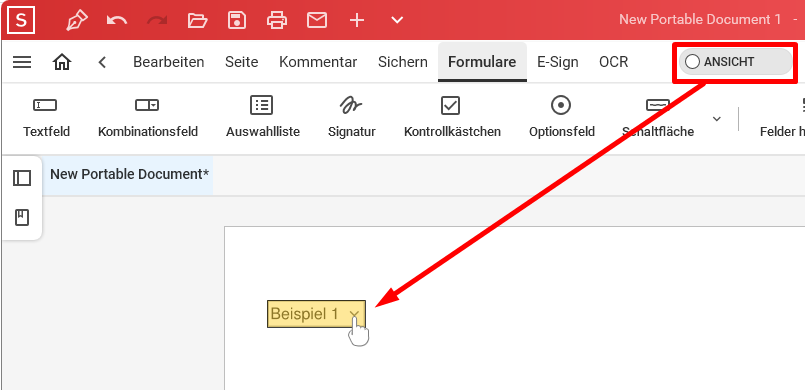Image resolution: width=805 pixels, height=390 pixels.
Task: Go to the Home icon
Action: tap(62, 62)
